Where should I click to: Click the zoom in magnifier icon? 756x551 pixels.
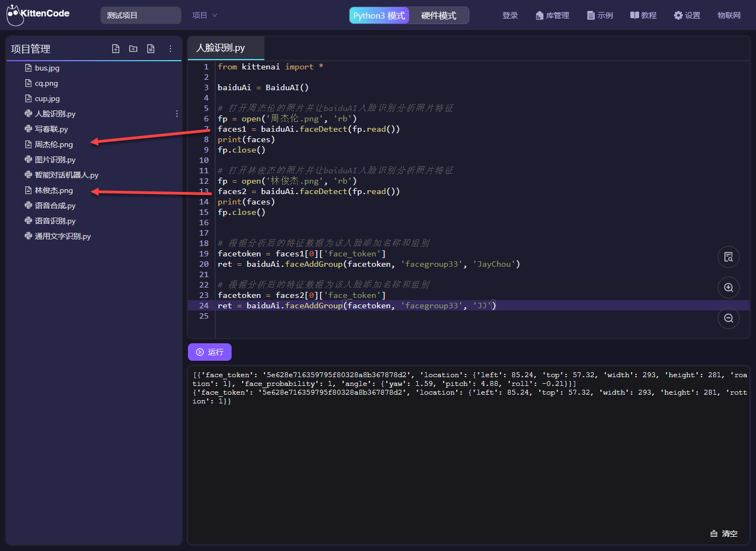click(x=729, y=288)
